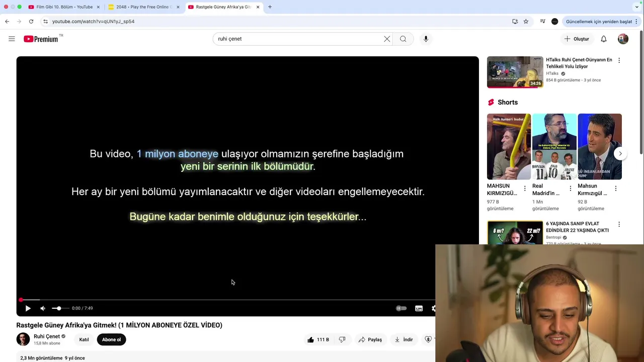
Task: Go back in browser history
Action: (x=7, y=22)
